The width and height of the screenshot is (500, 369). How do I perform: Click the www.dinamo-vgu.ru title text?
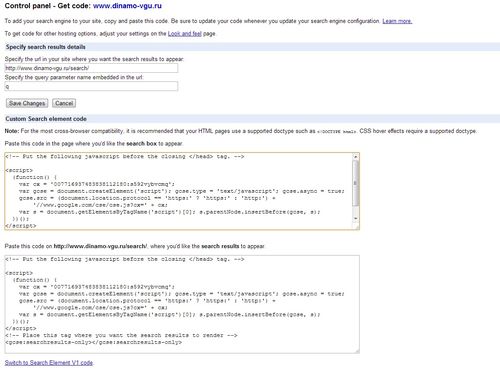[x=127, y=6]
